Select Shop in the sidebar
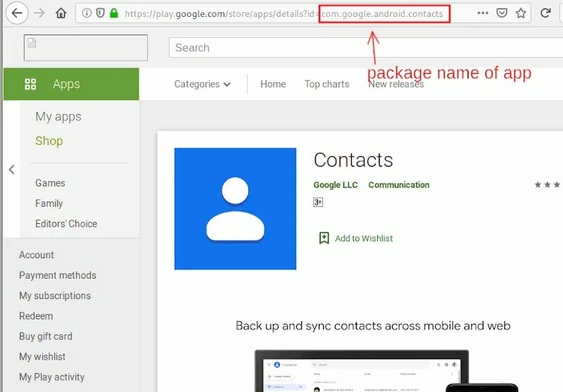The width and height of the screenshot is (563, 392). click(x=49, y=141)
